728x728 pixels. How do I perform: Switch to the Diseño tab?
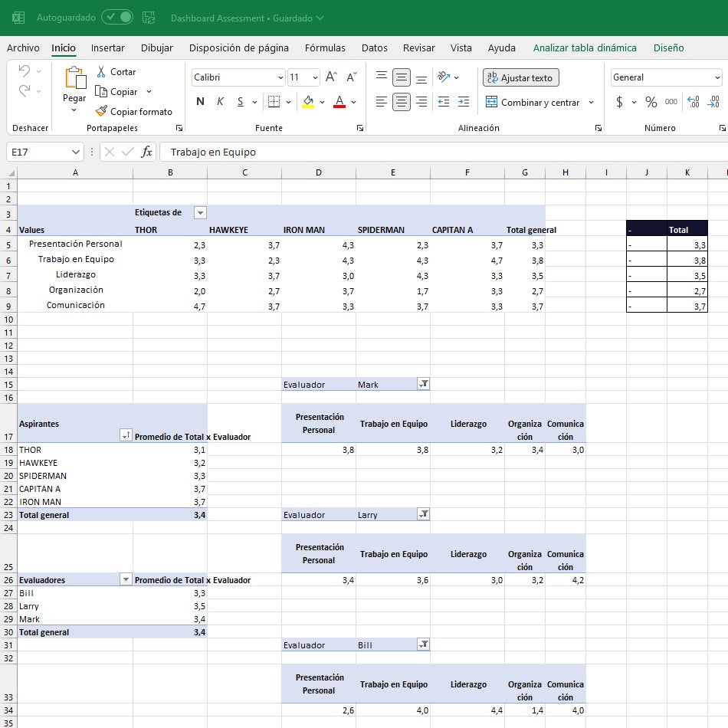(668, 48)
